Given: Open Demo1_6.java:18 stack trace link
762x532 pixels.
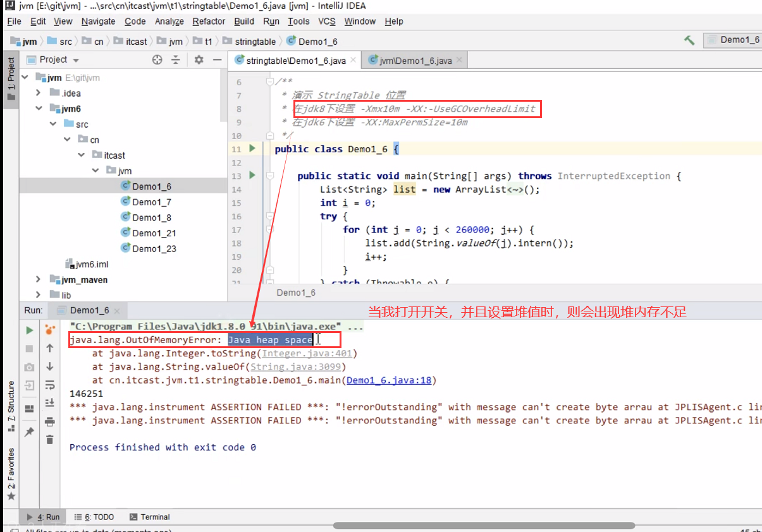Looking at the screenshot, I should (389, 380).
